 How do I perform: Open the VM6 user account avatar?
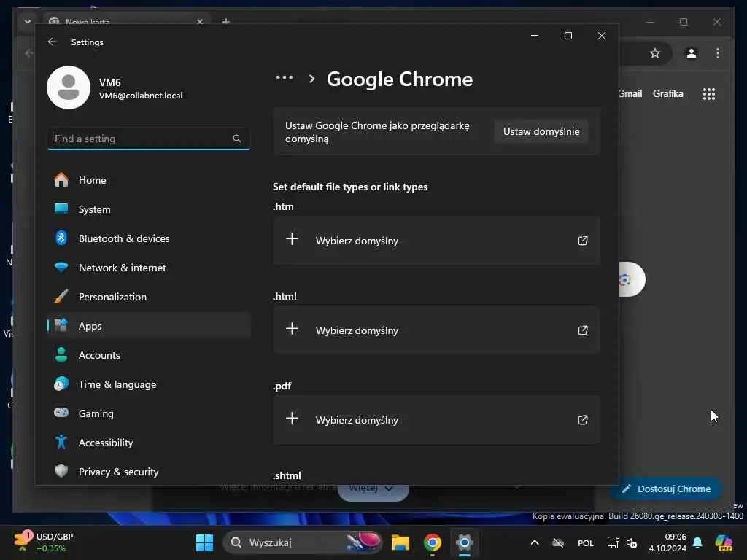[x=69, y=87]
